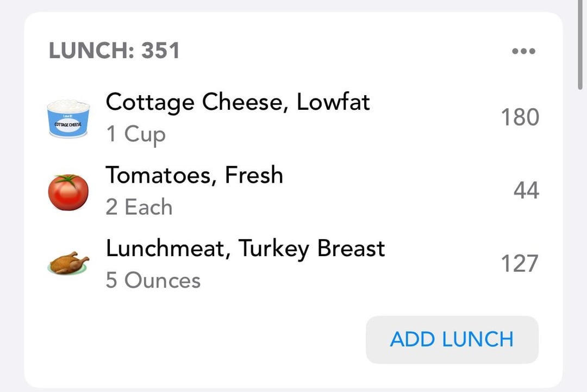
Task: Tap the roast turkey icon
Action: [x=68, y=263]
